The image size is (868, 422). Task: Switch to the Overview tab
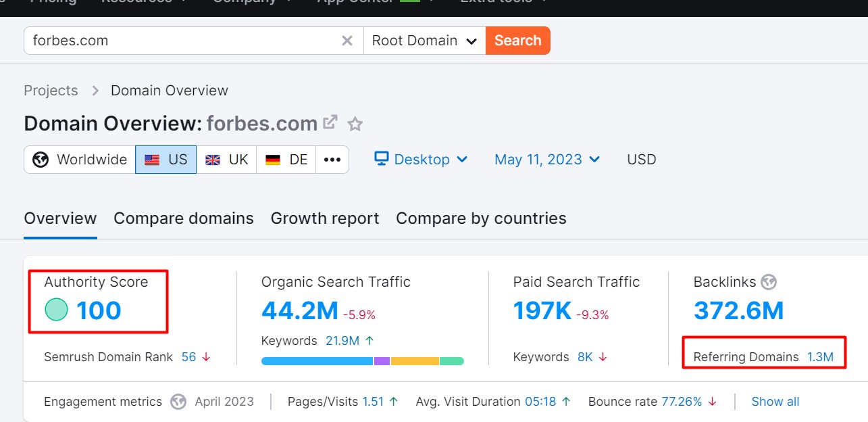click(60, 218)
